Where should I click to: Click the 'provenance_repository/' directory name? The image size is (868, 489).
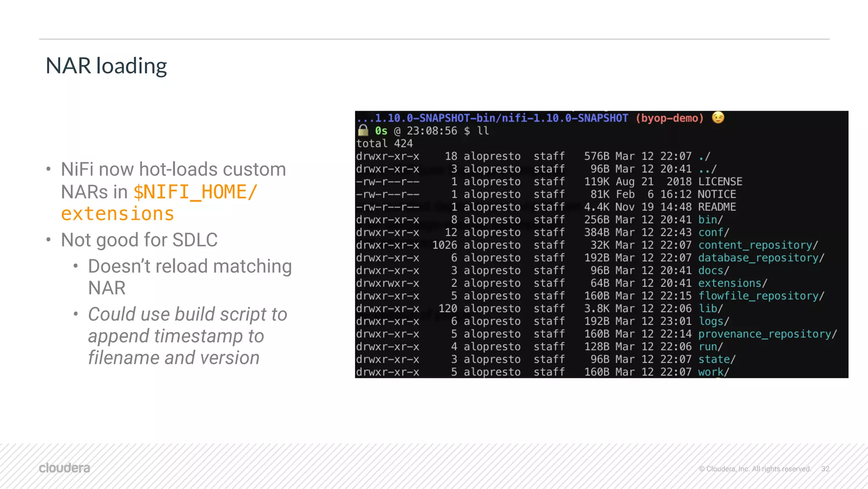pyautogui.click(x=768, y=334)
